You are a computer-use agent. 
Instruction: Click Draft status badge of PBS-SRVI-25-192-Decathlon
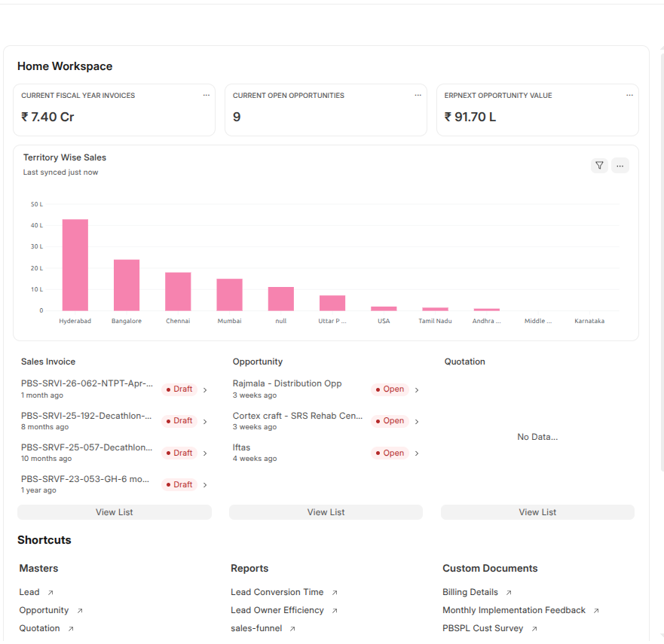point(179,421)
